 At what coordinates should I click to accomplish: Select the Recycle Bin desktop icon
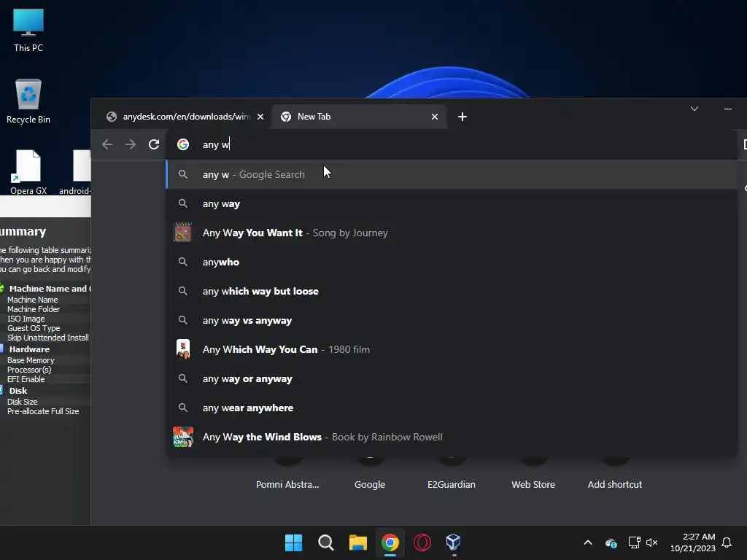28,101
